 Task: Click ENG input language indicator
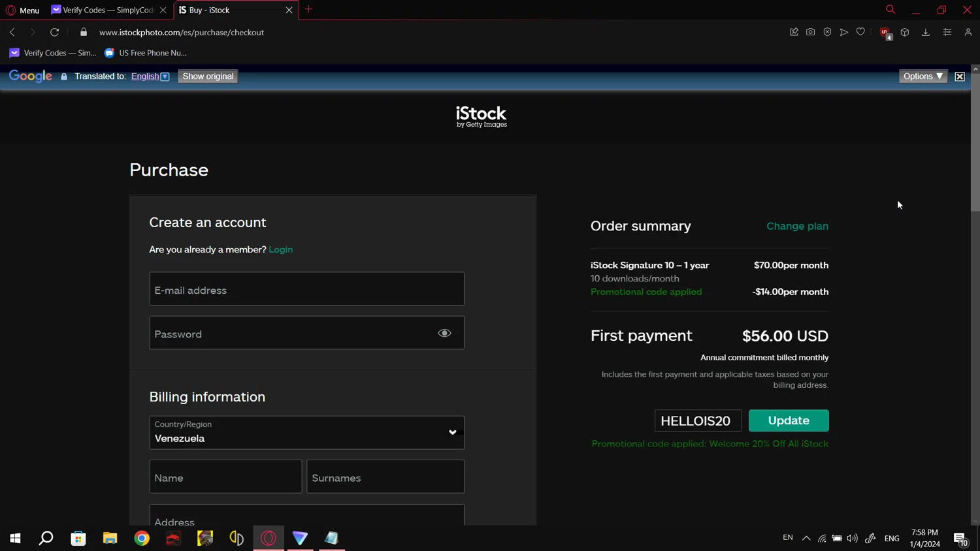coord(892,538)
